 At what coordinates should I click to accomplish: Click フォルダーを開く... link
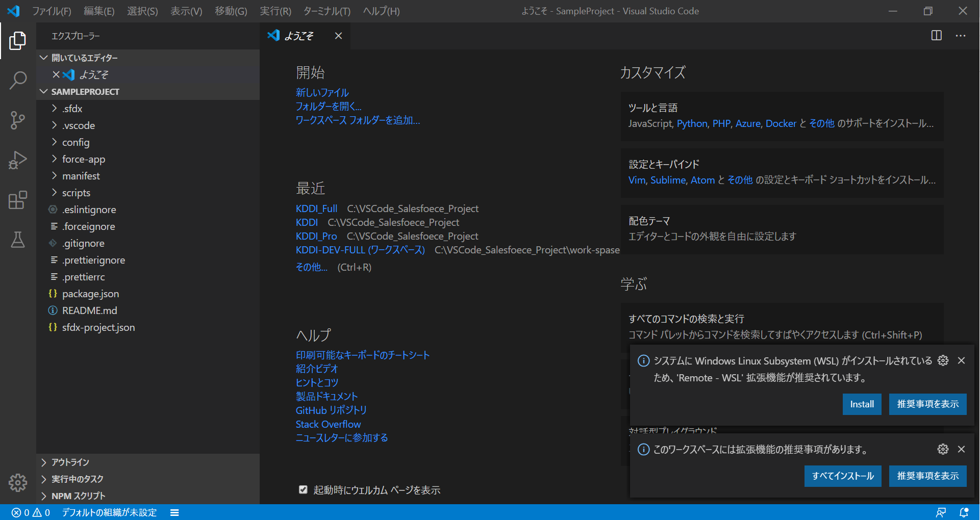pyautogui.click(x=329, y=107)
